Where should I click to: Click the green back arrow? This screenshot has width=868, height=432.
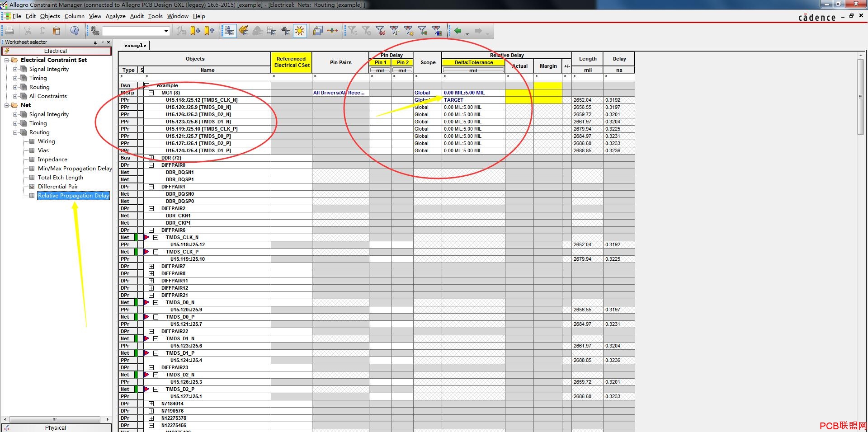click(458, 31)
